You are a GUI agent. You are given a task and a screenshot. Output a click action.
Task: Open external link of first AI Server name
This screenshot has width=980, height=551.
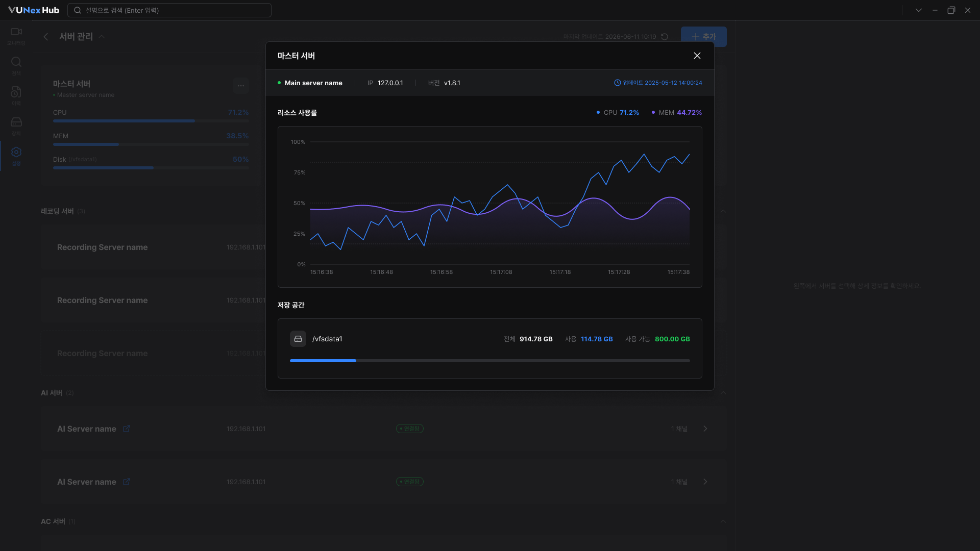click(x=127, y=429)
